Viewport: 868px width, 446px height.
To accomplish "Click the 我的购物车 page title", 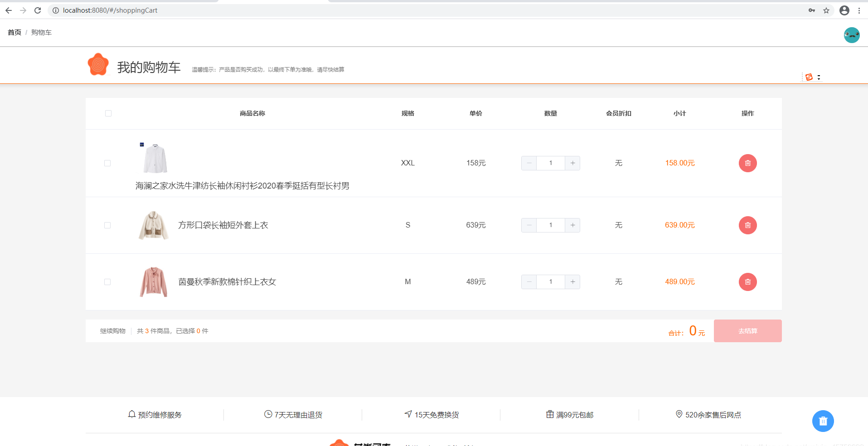I will (x=149, y=68).
